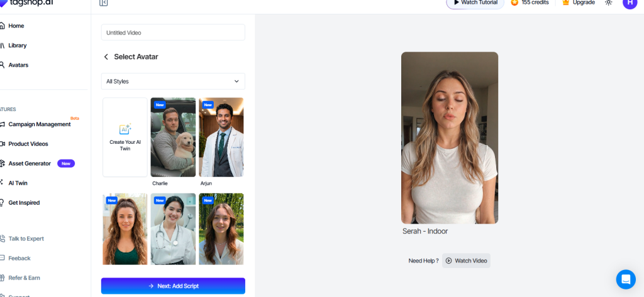Open the All Styles dropdown
Viewport: 644px width, 297px height.
pos(173,81)
